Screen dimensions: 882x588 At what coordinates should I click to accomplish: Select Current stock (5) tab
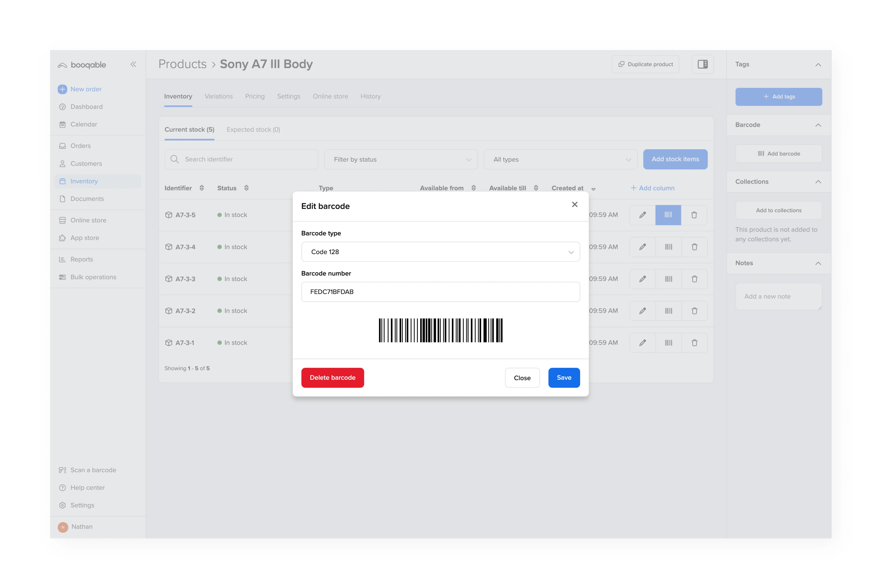point(189,130)
